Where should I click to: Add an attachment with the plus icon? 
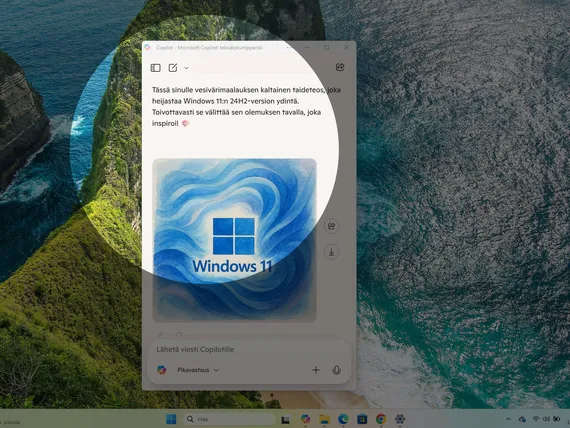316,370
